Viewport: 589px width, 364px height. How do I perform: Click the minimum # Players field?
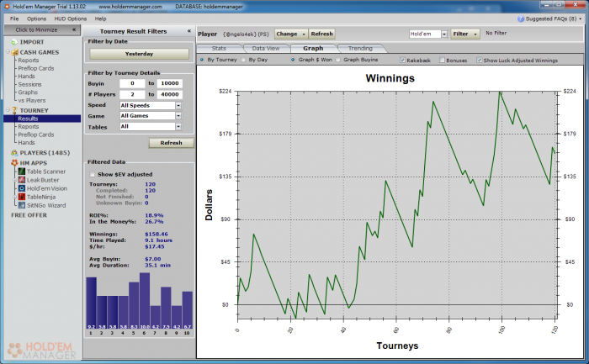(132, 94)
